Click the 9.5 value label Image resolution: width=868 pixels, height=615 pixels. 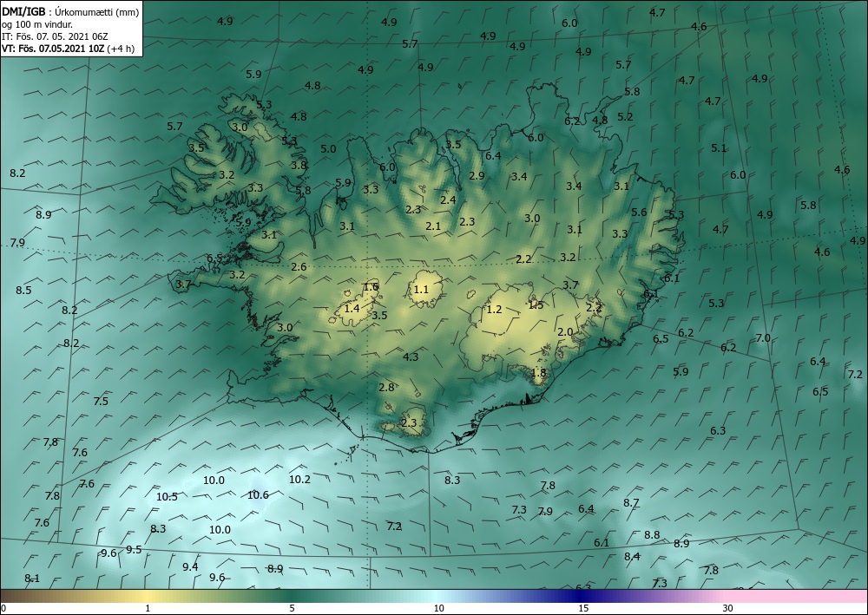pyautogui.click(x=134, y=550)
